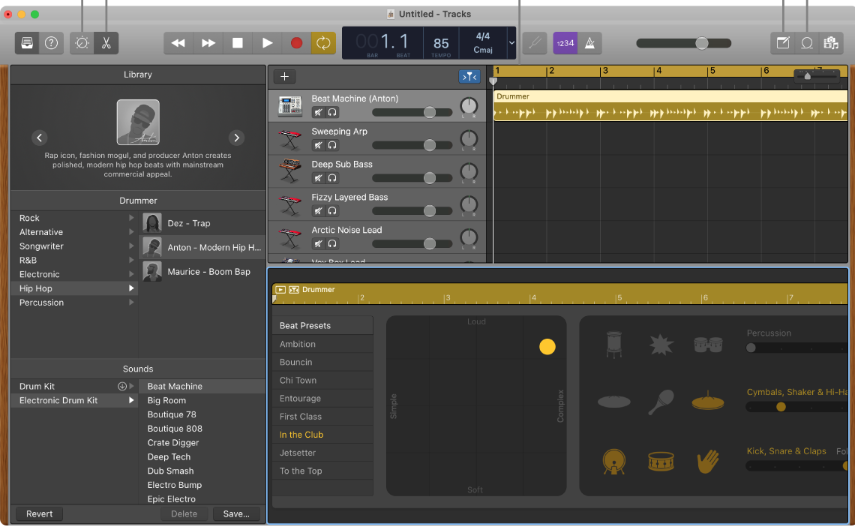855x526 pixels.
Task: Start recording with the Record button
Action: (x=297, y=43)
